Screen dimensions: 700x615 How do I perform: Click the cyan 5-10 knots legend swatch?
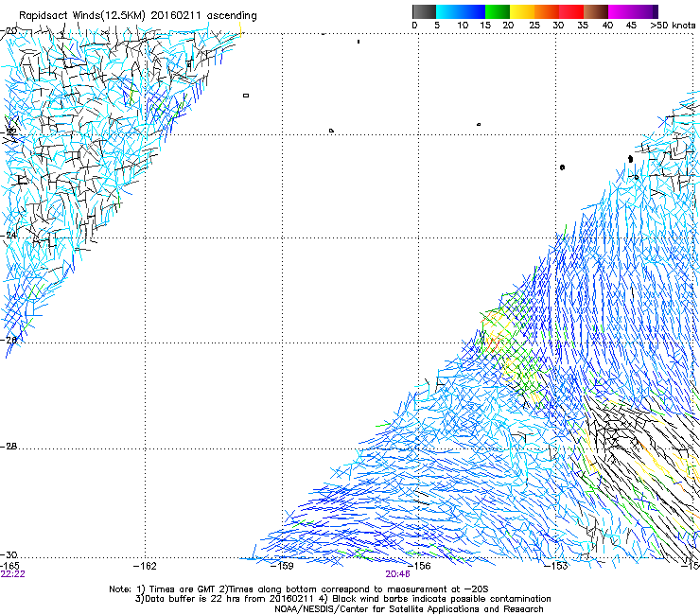pos(448,11)
